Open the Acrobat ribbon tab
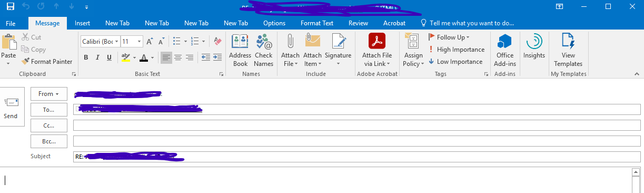 394,23
